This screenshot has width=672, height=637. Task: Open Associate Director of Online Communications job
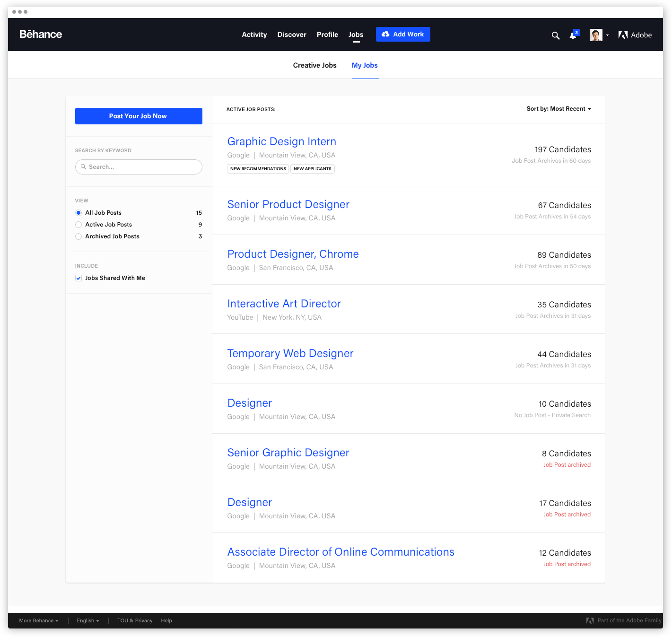click(x=341, y=552)
